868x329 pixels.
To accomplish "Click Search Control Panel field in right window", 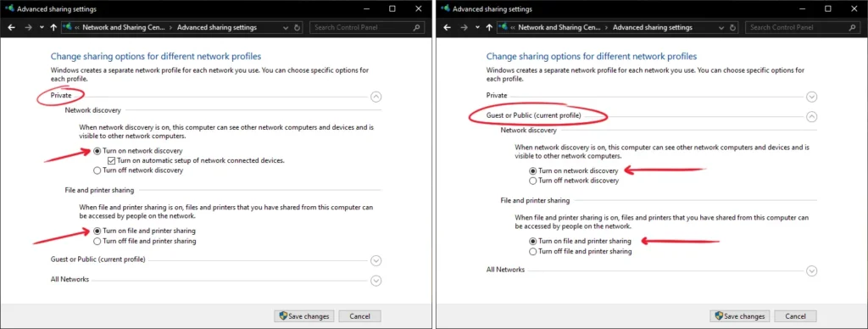I will (803, 28).
